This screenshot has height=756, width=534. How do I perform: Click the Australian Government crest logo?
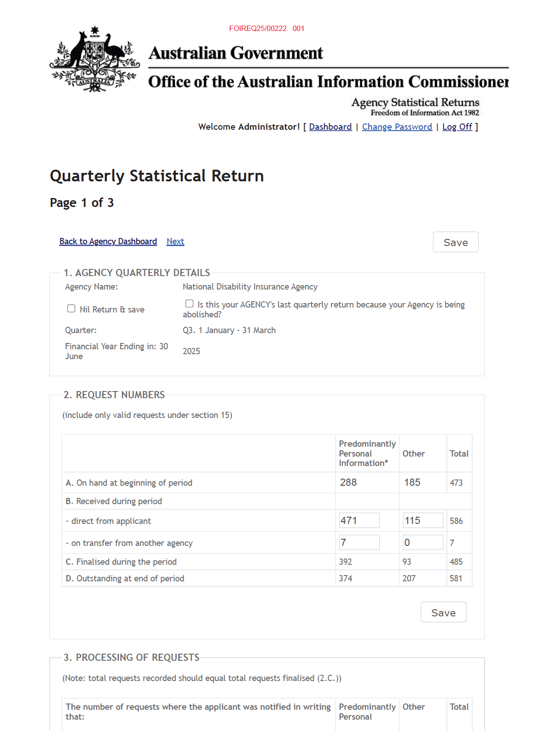(x=95, y=59)
